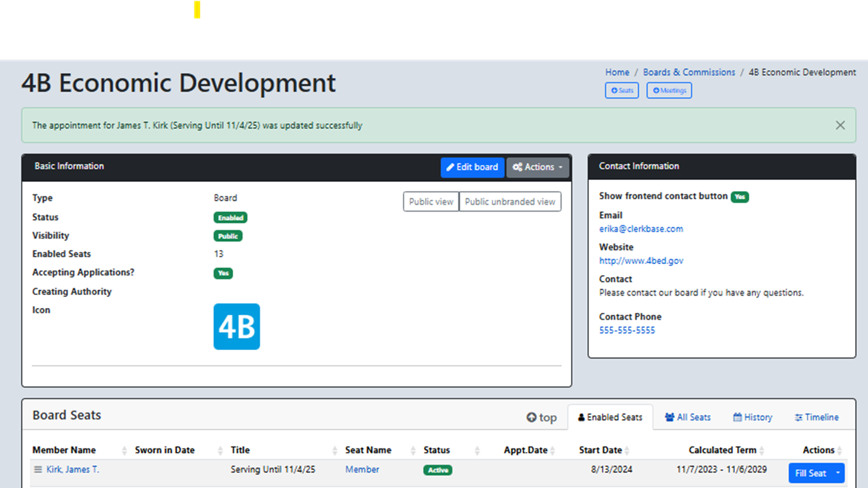Image resolution: width=868 pixels, height=488 pixels.
Task: Click the Seats button under breadcrumb
Action: click(622, 90)
